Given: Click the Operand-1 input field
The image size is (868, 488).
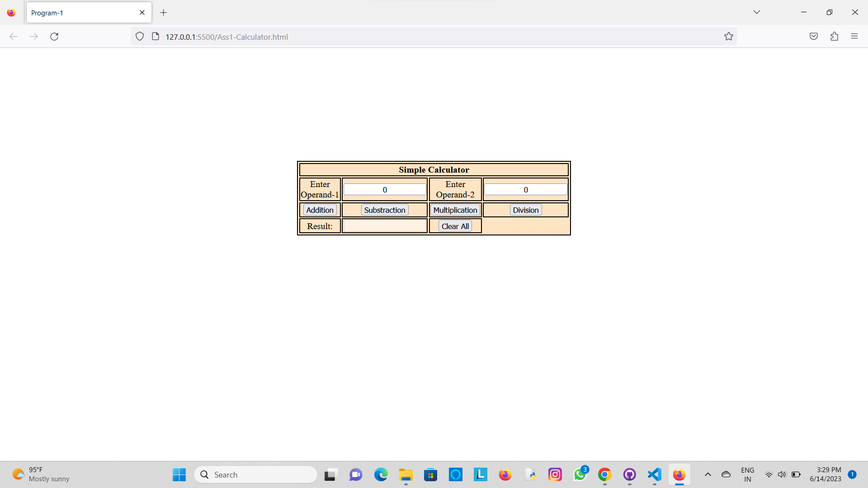Looking at the screenshot, I should click(x=384, y=189).
